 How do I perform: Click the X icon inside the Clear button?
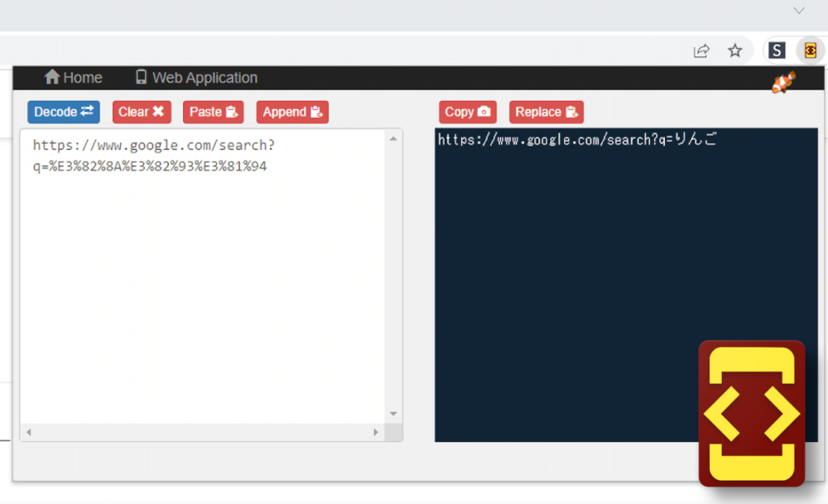(x=159, y=112)
